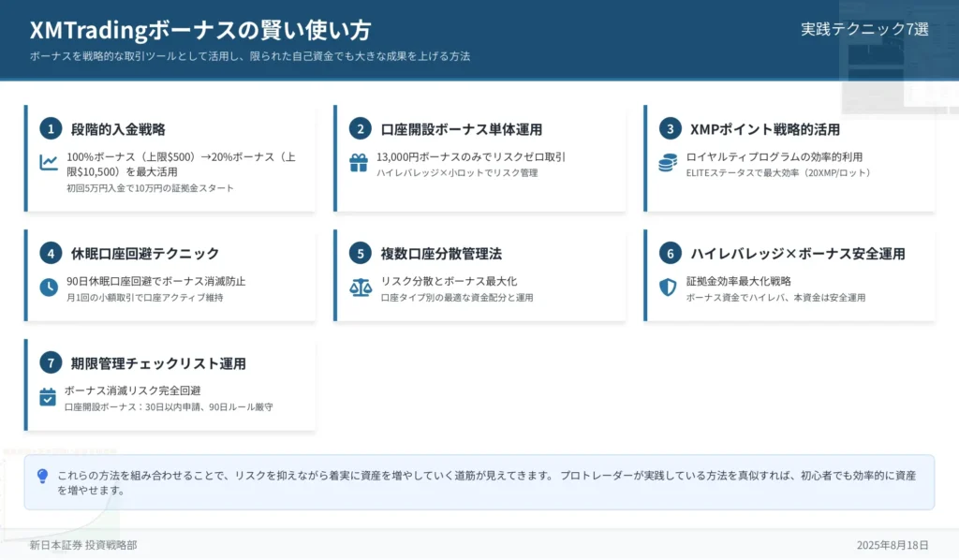
Task: Click the footer date '2025年8月18日'
Action: click(893, 545)
